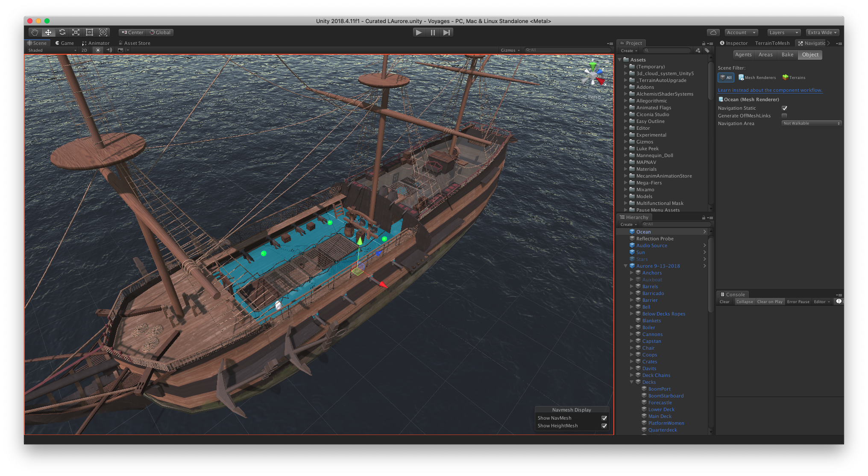This screenshot has width=868, height=476.
Task: Expand the Materials folder
Action: (626, 169)
